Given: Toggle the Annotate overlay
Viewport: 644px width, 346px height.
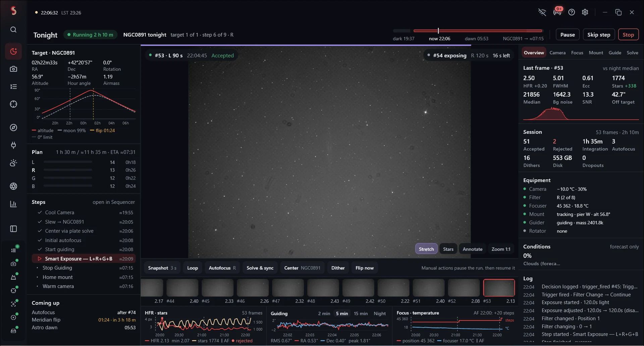Looking at the screenshot, I should pyautogui.click(x=473, y=249).
